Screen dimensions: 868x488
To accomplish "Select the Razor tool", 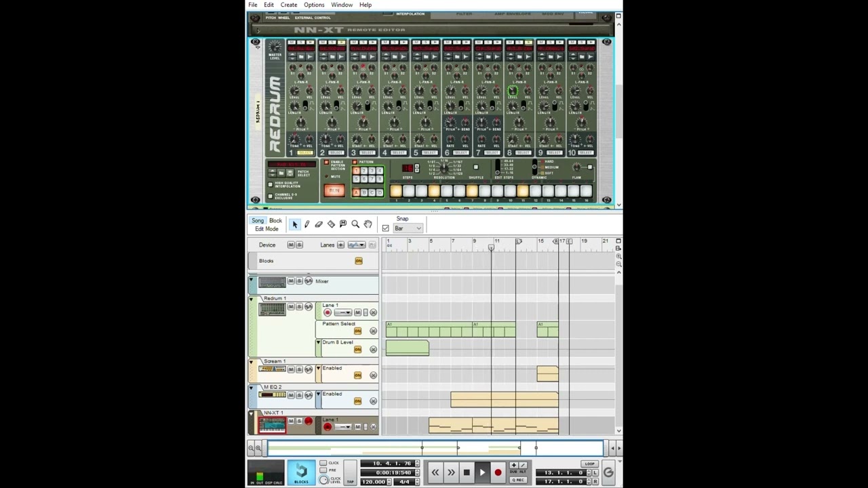I will (x=331, y=224).
